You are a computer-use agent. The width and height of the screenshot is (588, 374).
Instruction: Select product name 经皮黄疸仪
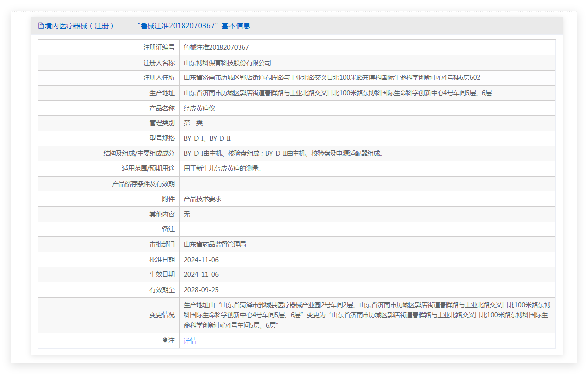click(199, 108)
